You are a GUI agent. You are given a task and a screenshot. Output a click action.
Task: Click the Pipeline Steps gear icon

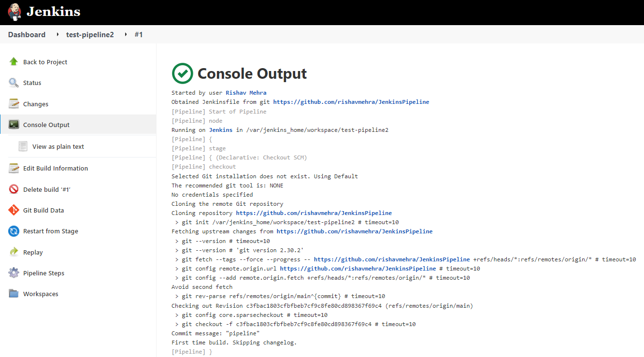[x=14, y=273]
